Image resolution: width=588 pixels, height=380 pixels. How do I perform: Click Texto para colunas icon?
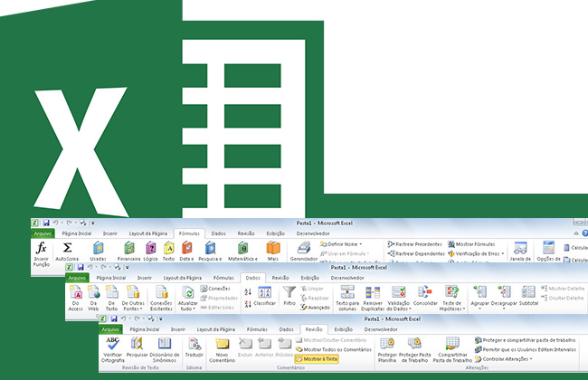point(347,292)
